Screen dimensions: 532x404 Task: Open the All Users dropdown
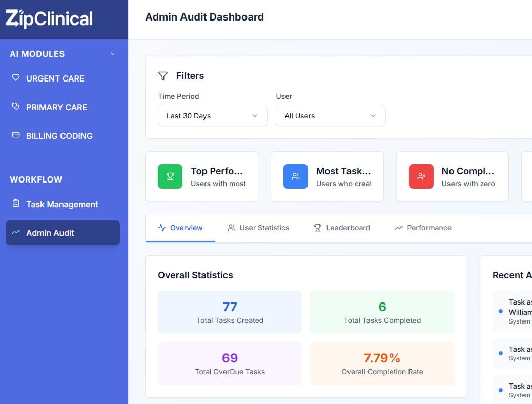coord(330,116)
